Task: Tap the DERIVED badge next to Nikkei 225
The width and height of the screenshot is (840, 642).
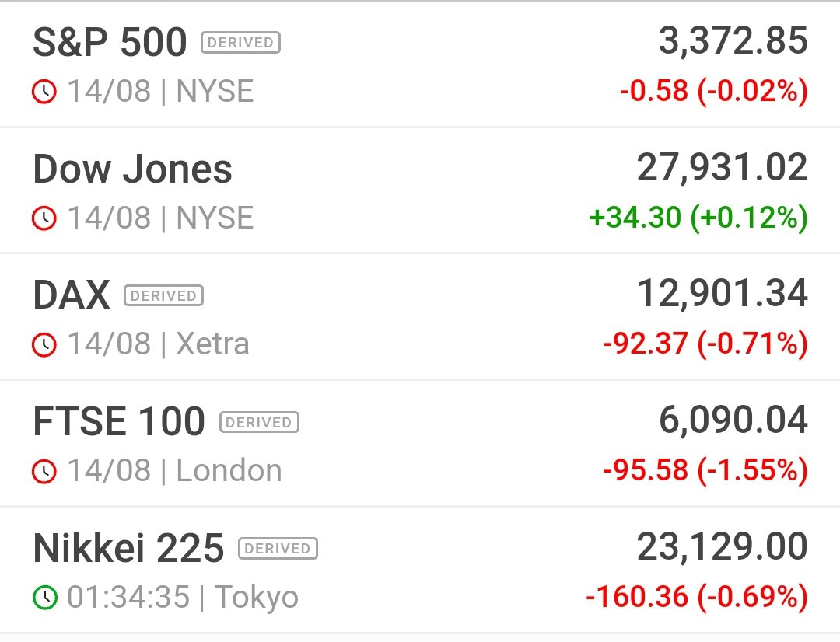Action: [278, 548]
